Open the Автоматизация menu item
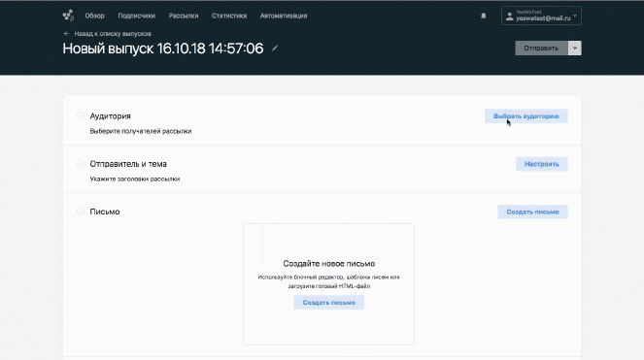This screenshot has width=644, height=360. point(284,16)
